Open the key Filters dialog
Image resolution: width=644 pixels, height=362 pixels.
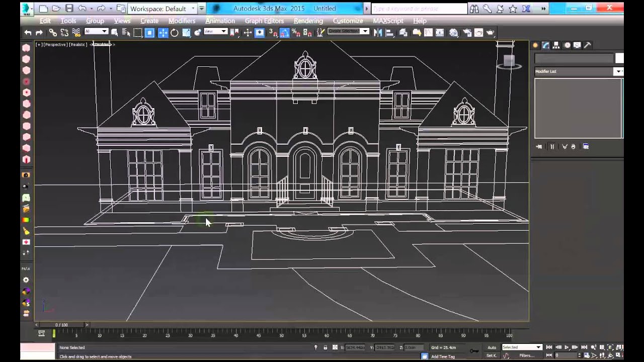pos(527,355)
